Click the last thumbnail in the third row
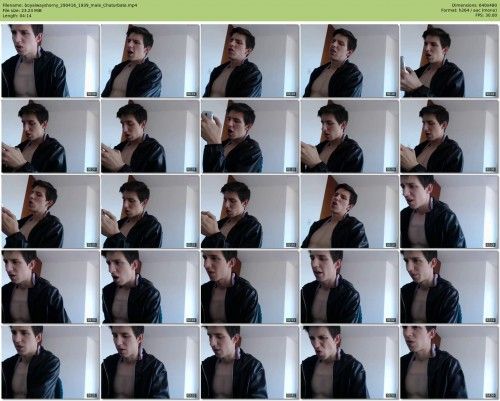 (x=449, y=211)
